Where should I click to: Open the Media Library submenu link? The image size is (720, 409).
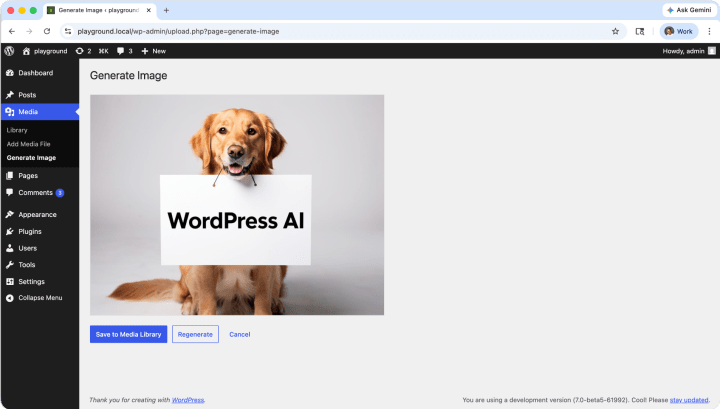click(17, 130)
